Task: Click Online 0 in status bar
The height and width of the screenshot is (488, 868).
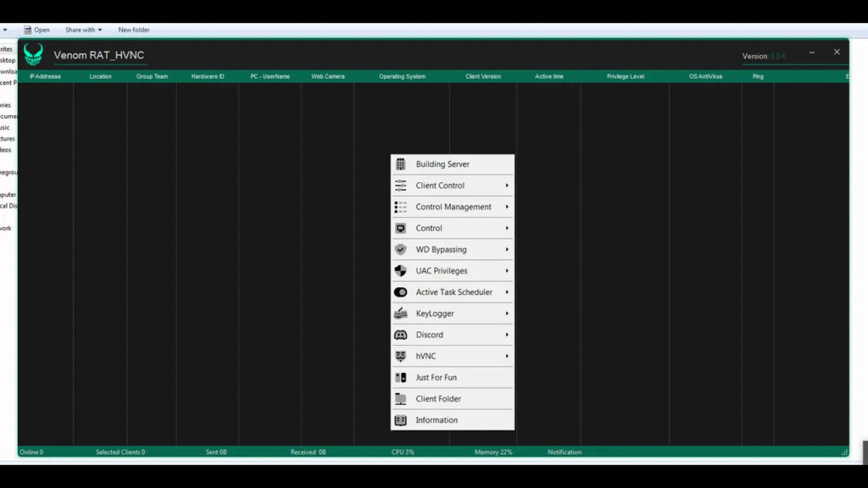Action: 31,452
